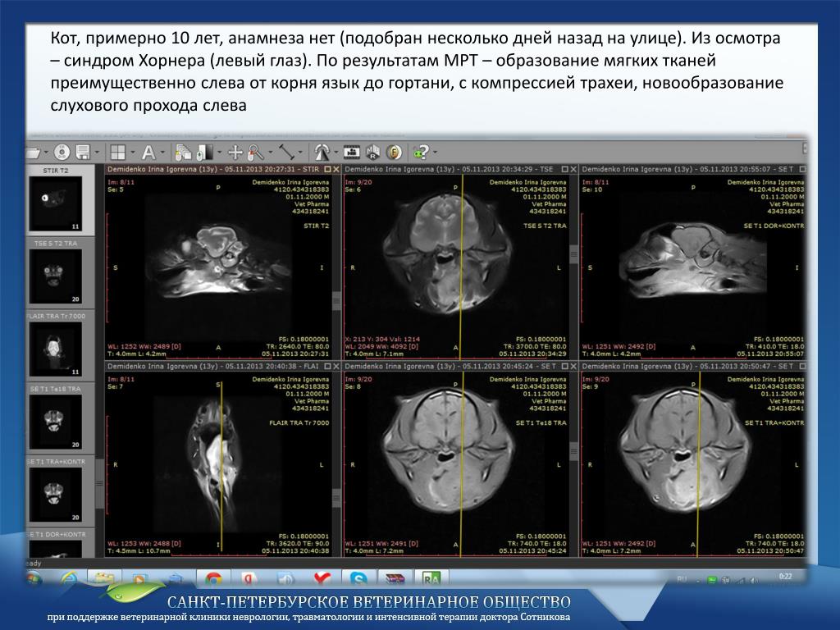Viewport: 840px width, 630px height.
Task: Expand the export options dropdown arrow
Action: pos(97,153)
